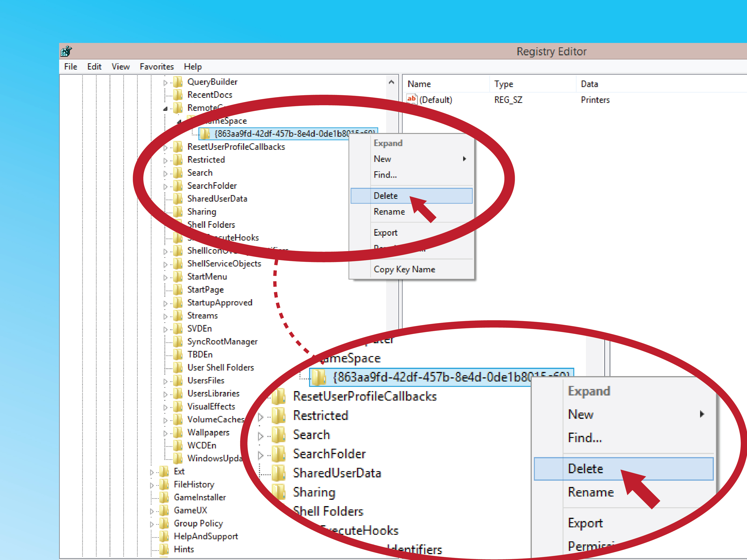
Task: Click the UsersFiles folder icon
Action: [x=178, y=380]
